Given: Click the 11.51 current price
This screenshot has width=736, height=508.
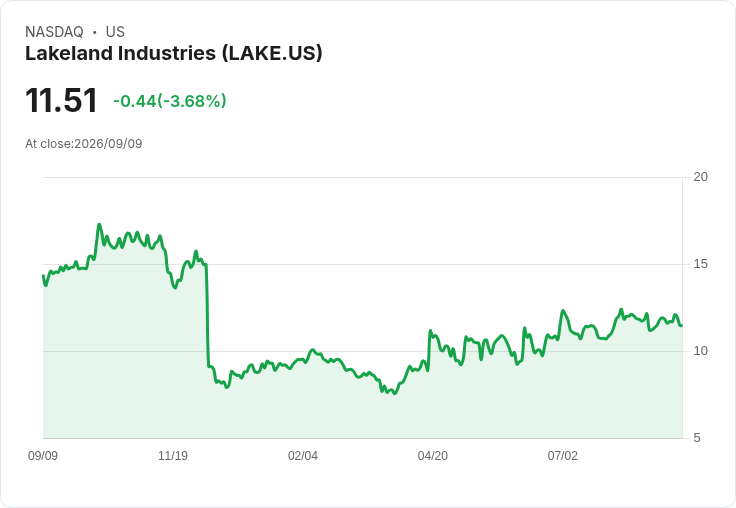Looking at the screenshot, I should tap(61, 100).
